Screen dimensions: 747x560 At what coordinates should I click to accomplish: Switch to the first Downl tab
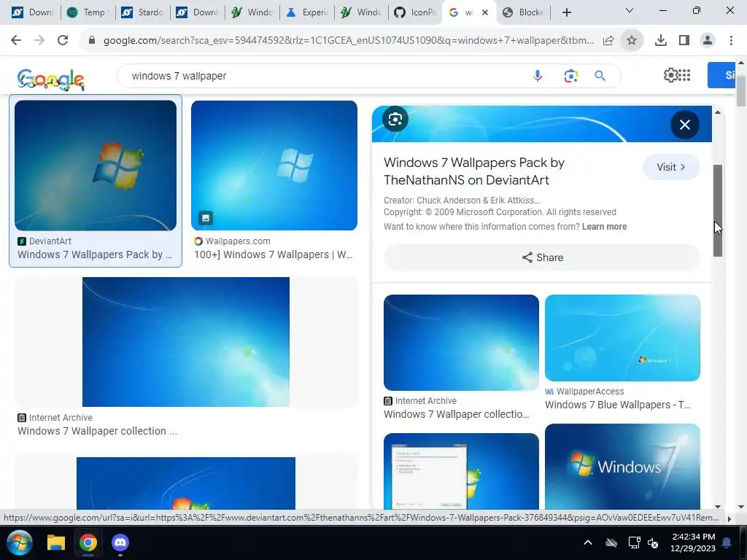[x=32, y=12]
